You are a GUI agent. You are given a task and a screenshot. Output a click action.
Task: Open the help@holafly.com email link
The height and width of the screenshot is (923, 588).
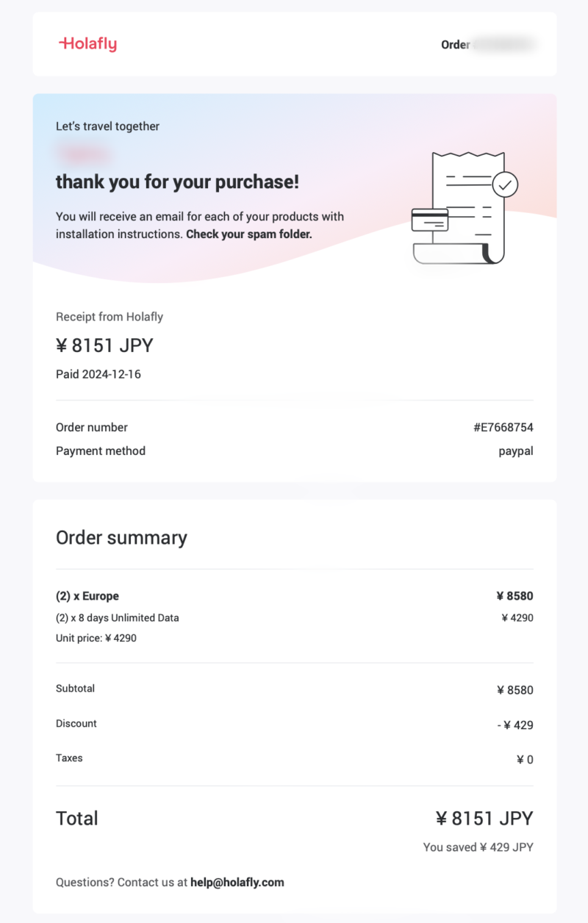pos(237,883)
